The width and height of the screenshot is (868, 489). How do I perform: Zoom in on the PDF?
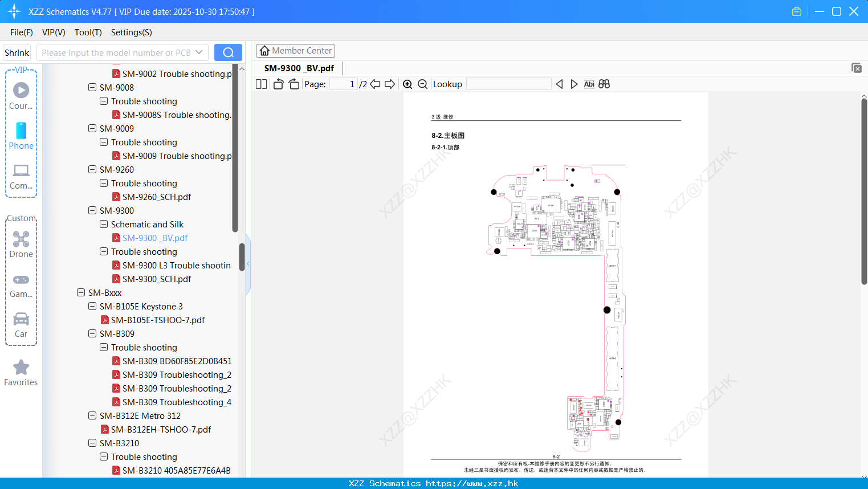click(407, 84)
